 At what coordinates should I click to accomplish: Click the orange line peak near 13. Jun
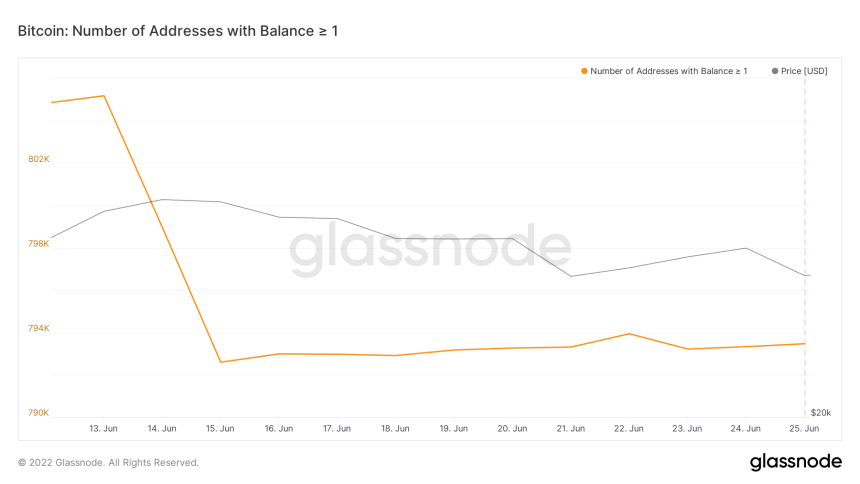click(x=104, y=96)
